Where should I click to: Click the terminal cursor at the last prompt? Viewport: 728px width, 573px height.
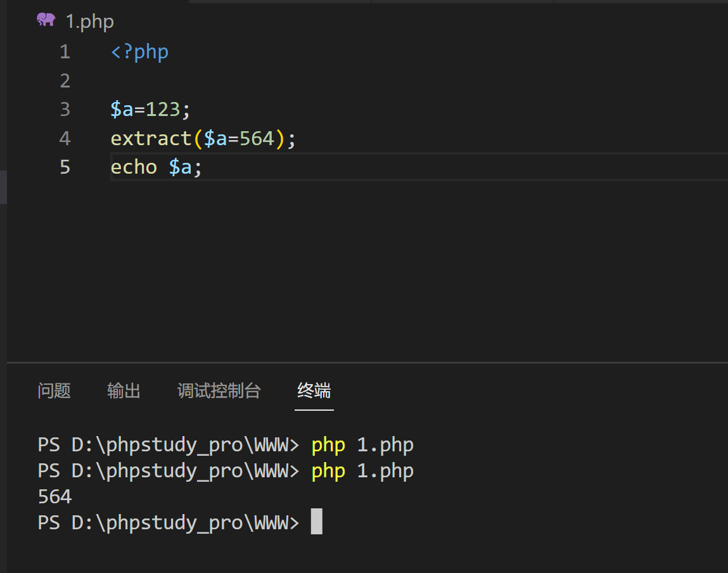(317, 522)
